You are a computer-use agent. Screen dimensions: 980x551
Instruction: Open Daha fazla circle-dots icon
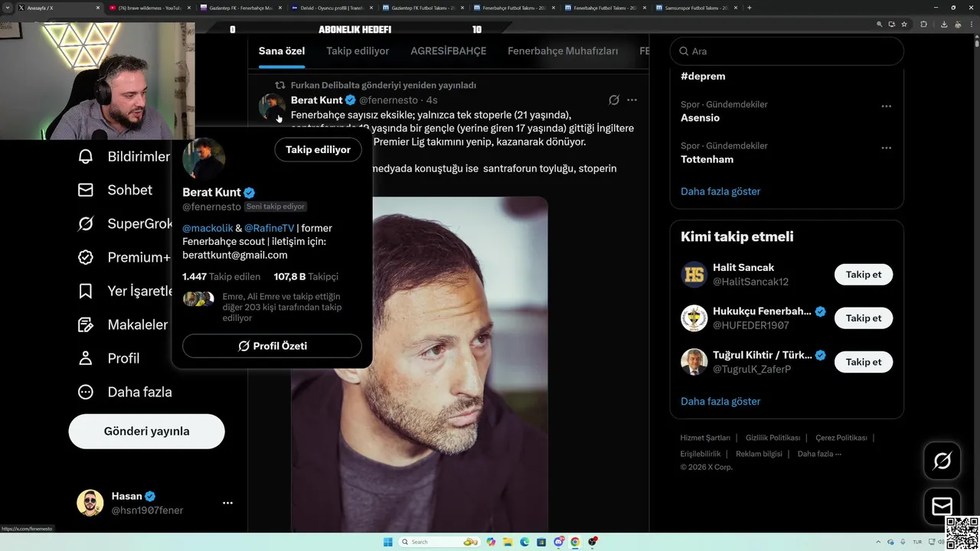click(x=86, y=392)
